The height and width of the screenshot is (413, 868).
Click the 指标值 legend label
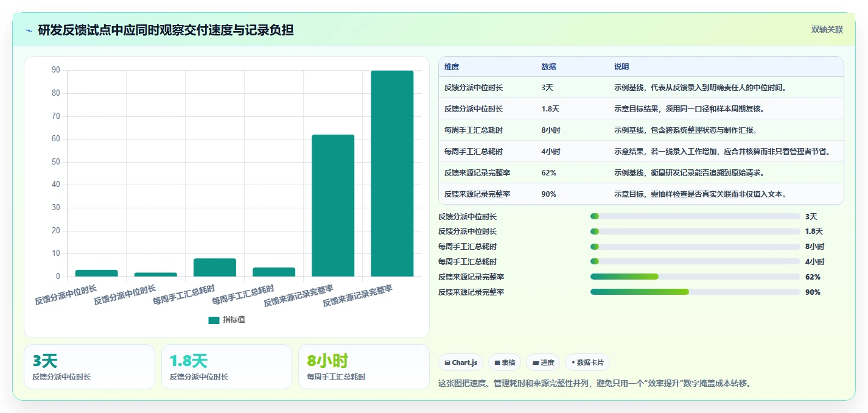click(x=234, y=320)
